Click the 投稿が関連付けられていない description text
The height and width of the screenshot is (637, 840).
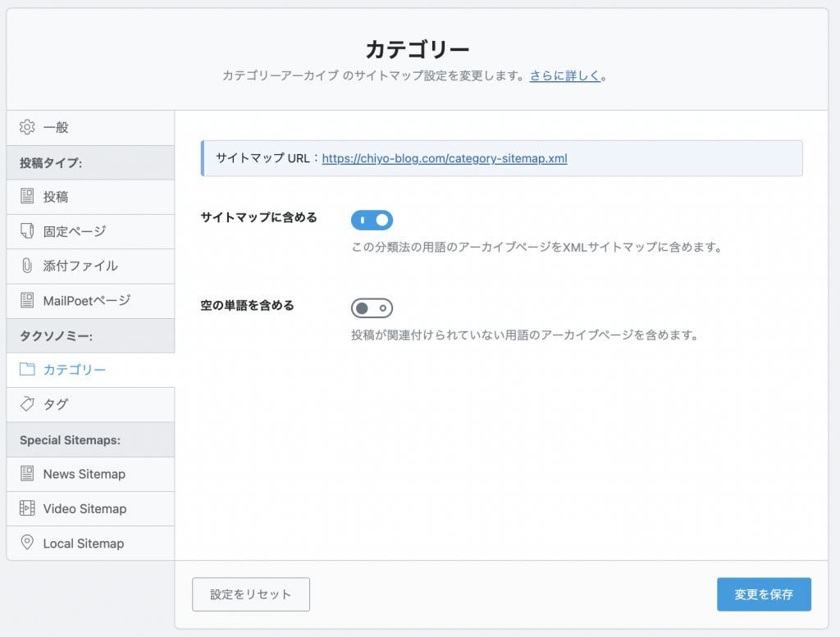(x=524, y=335)
